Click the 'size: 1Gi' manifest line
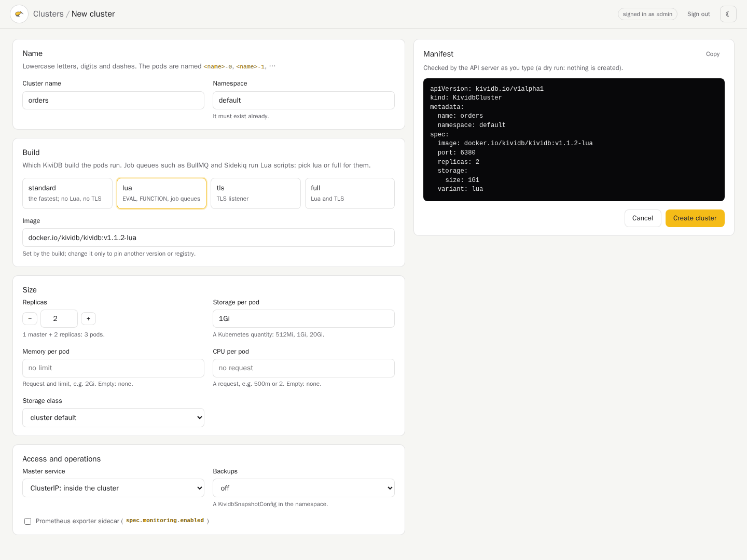The image size is (747, 560). click(x=462, y=180)
